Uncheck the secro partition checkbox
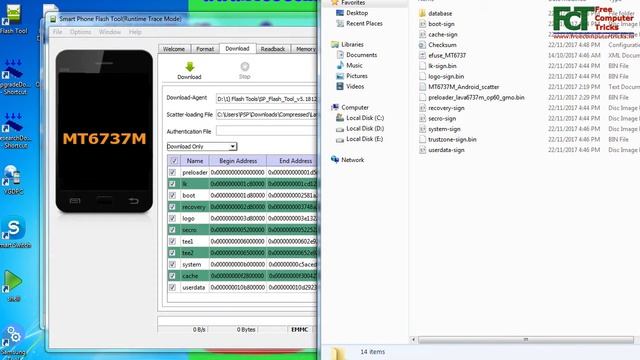Image resolution: width=640 pixels, height=360 pixels. point(173,230)
